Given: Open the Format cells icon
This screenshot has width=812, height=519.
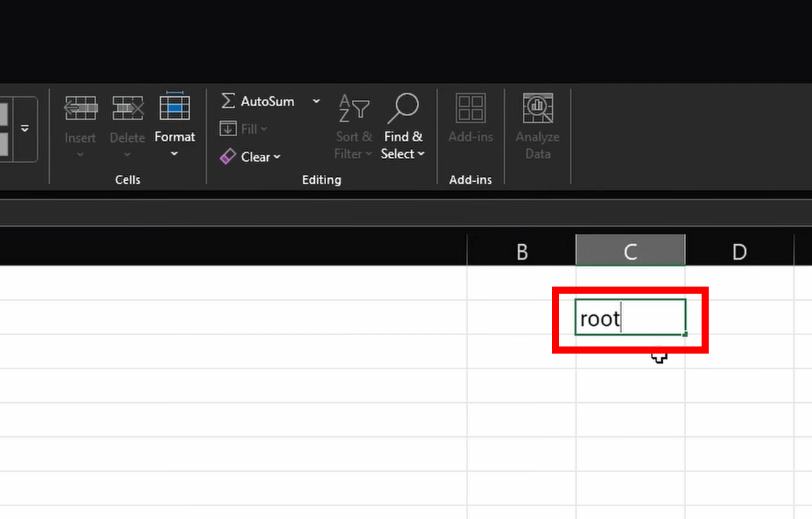Looking at the screenshot, I should click(175, 107).
